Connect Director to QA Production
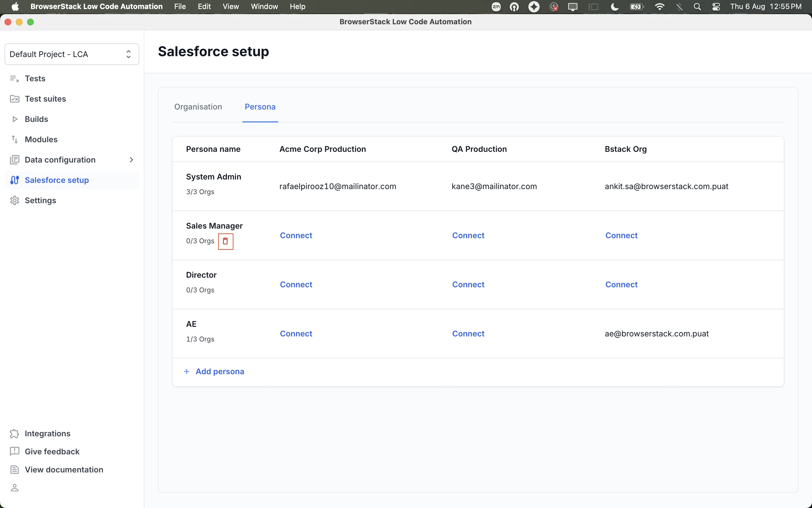Image resolution: width=812 pixels, height=508 pixels. pos(468,284)
